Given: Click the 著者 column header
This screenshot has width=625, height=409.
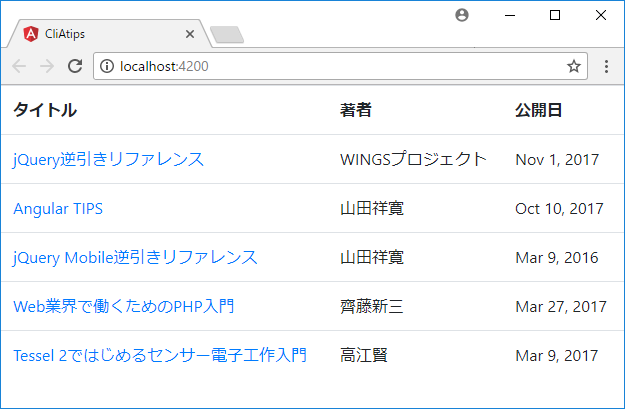Looking at the screenshot, I should (356, 110).
